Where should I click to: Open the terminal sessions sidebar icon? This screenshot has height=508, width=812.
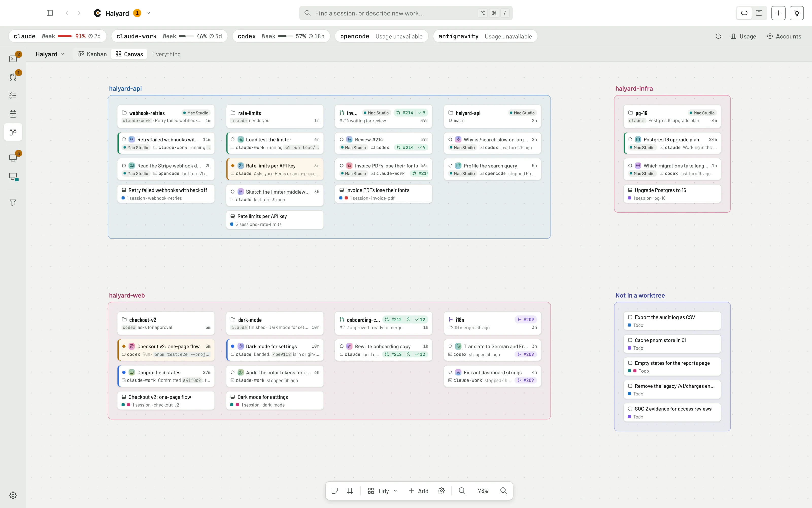[13, 59]
